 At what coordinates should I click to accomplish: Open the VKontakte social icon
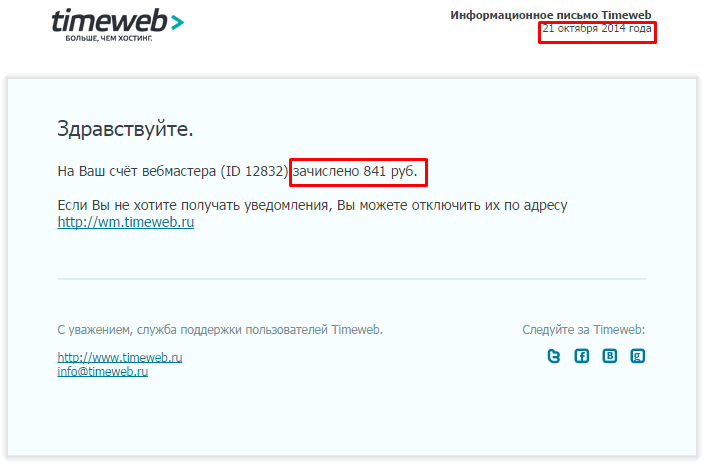[609, 356]
